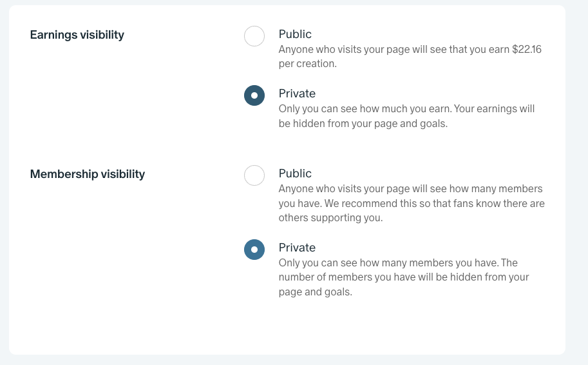The image size is (588, 365).
Task: Click the Earnings visibility heading
Action: click(77, 35)
